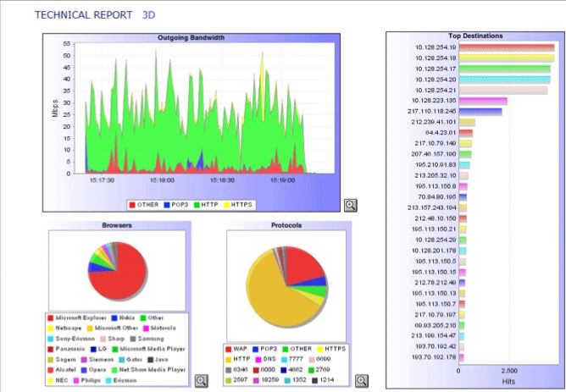Click the 15:19:00 time axis label
This screenshot has height=392, width=566.
click(x=282, y=180)
